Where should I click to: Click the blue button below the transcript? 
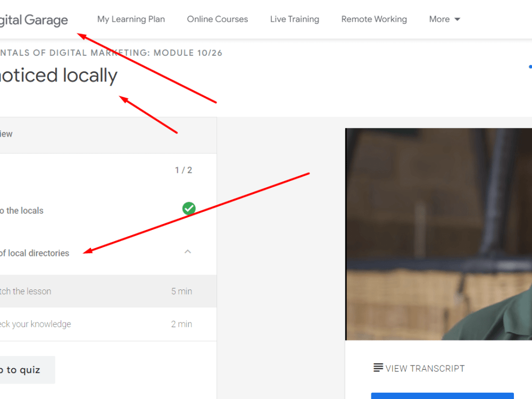click(443, 396)
